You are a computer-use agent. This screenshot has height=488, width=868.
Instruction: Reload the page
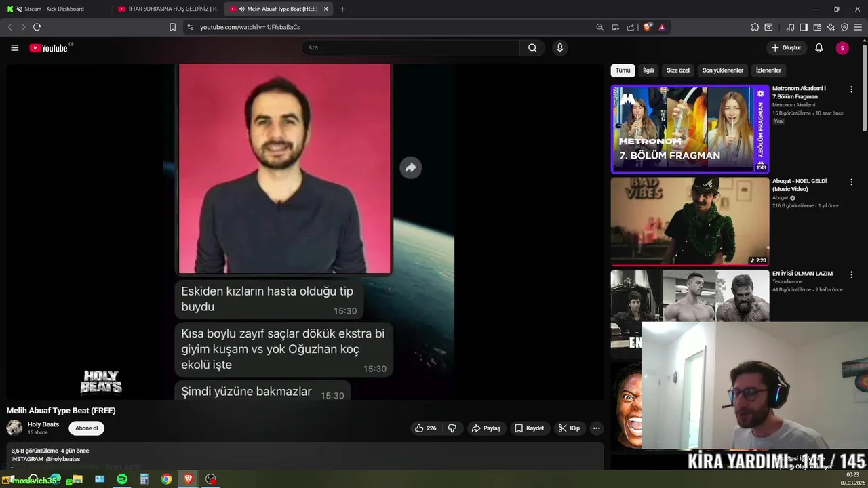tap(37, 27)
